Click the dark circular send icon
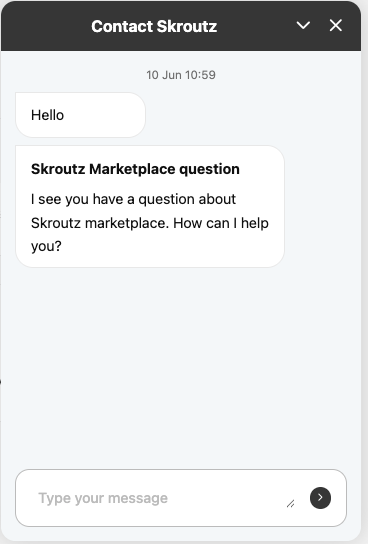 tap(320, 498)
